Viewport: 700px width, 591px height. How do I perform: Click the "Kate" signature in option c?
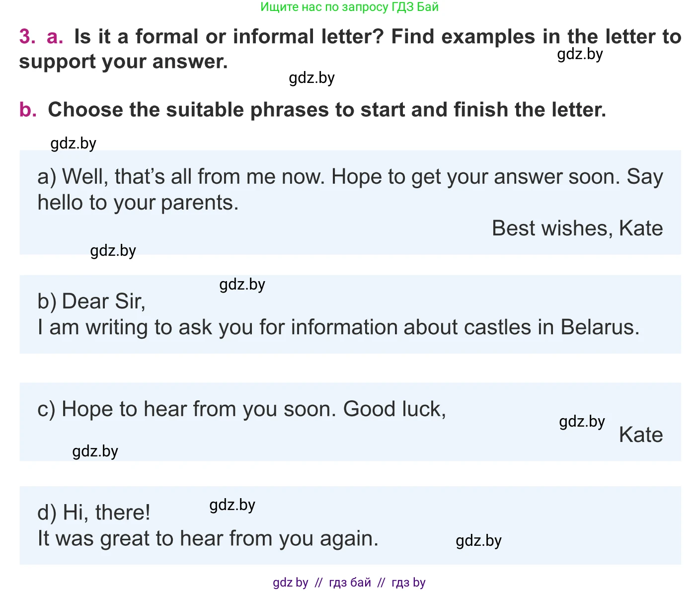coord(640,435)
